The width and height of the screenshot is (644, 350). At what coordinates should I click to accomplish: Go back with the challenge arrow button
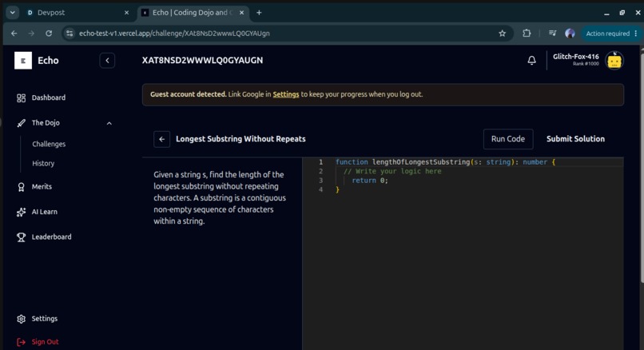162,139
